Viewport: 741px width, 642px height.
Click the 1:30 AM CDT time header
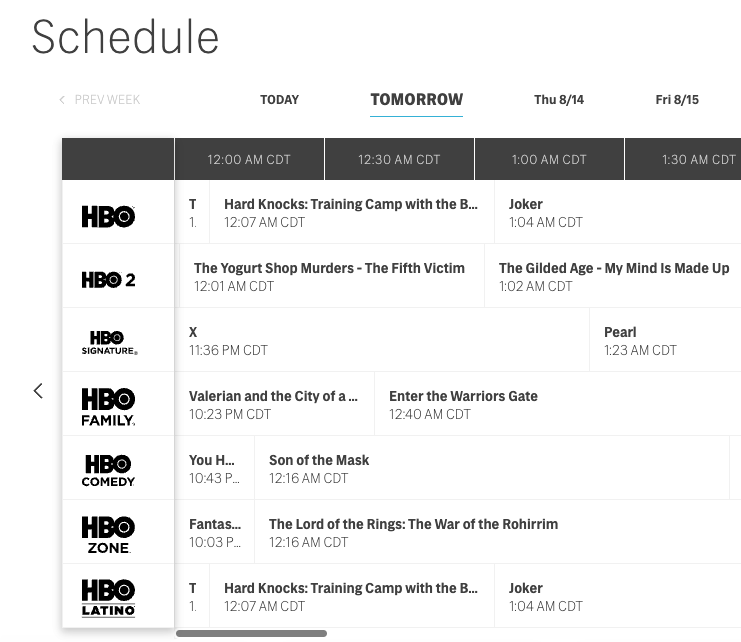683,159
